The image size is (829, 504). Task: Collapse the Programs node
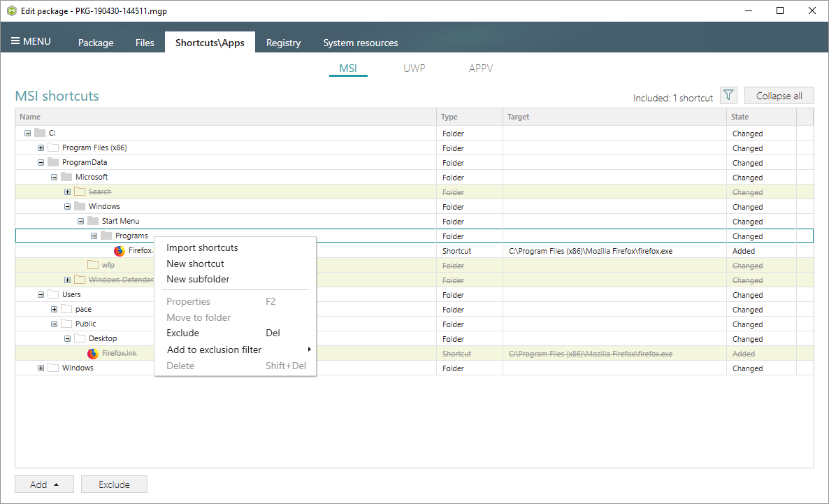(94, 236)
